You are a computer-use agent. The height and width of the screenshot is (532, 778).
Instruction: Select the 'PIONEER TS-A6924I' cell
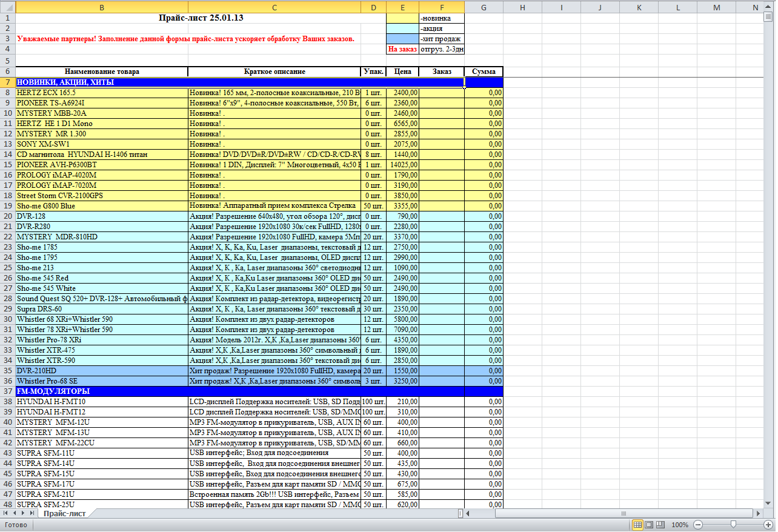(x=102, y=102)
